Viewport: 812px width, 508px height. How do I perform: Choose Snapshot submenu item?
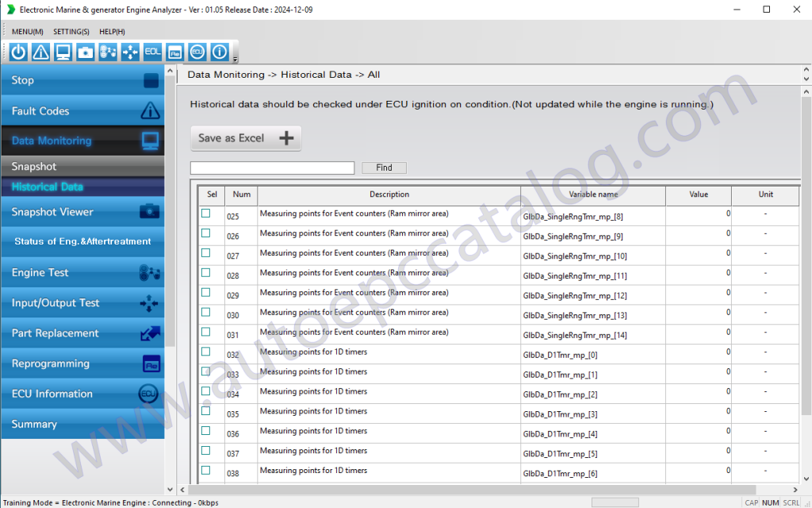(x=82, y=167)
